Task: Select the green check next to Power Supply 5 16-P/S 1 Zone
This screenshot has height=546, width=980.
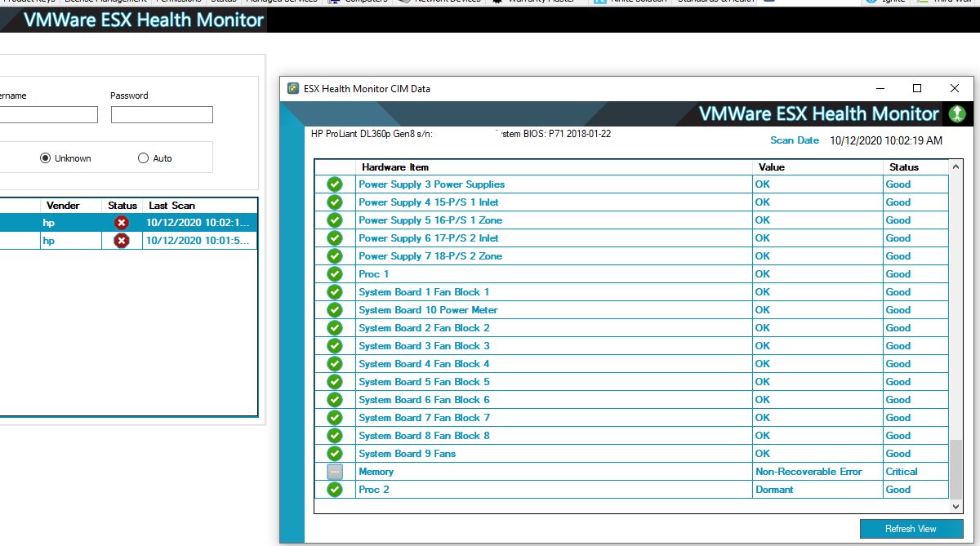Action: tap(335, 220)
